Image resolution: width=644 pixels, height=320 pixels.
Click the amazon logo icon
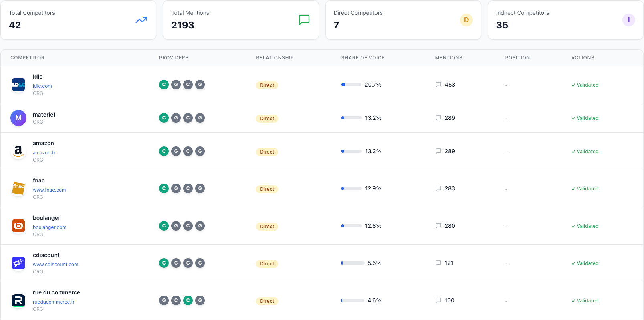[18, 151]
